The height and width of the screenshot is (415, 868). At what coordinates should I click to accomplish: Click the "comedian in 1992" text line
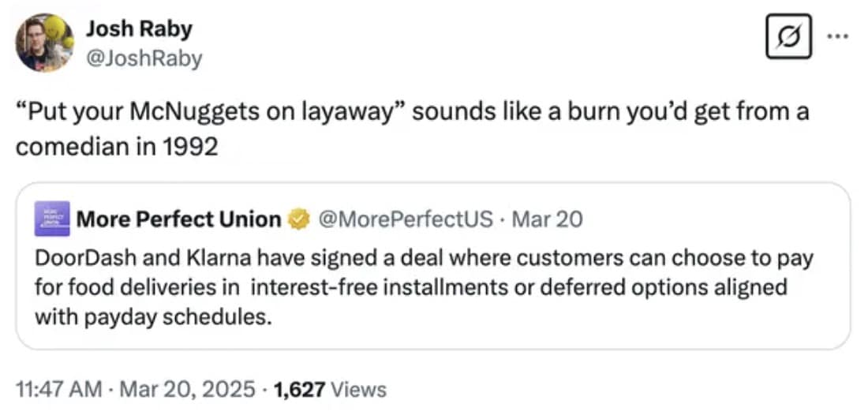116,147
